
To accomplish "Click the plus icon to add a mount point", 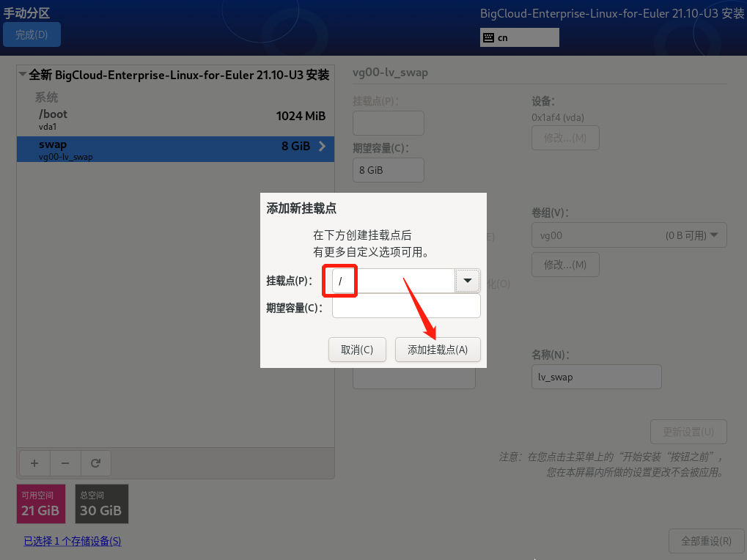I will pos(34,463).
